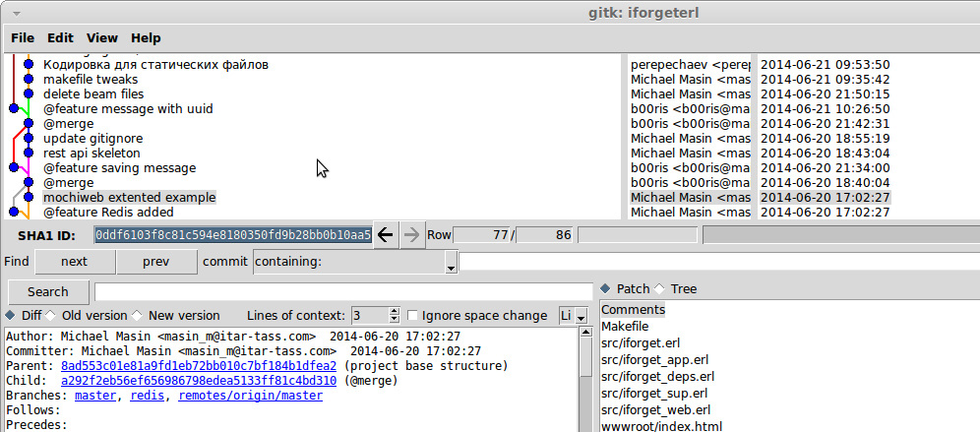Select the 'rest api skeleton' commit row
The height and width of the screenshot is (432, 980).
(x=92, y=154)
